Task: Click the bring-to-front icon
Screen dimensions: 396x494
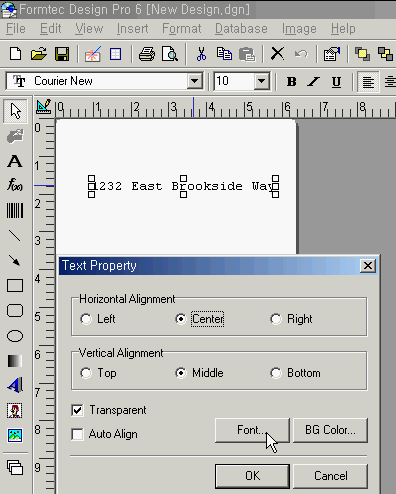Action: 362,54
